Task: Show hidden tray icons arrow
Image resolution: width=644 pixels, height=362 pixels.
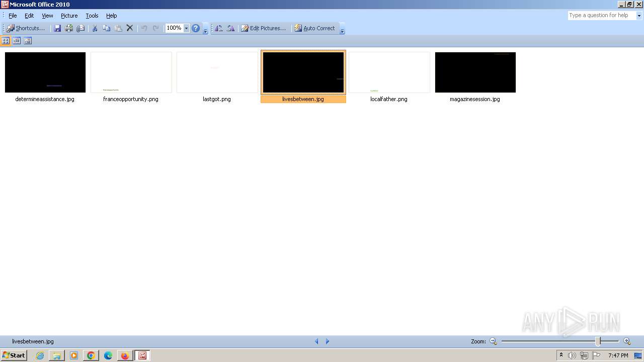Action: [x=561, y=355]
